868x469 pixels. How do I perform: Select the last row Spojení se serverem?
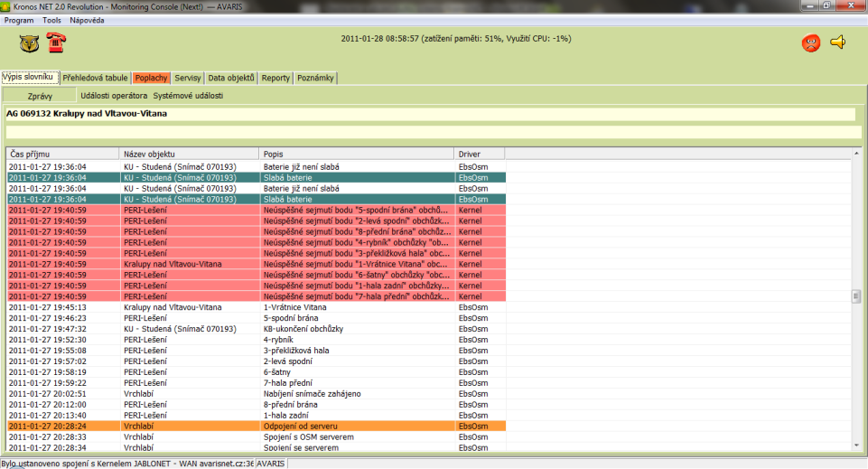point(257,447)
